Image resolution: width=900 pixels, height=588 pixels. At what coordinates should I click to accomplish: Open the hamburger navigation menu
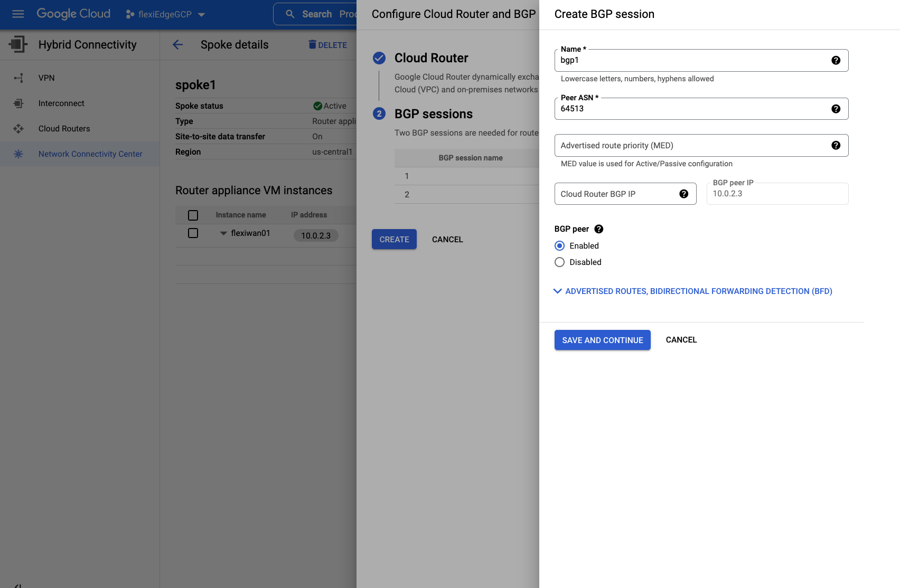tap(18, 14)
